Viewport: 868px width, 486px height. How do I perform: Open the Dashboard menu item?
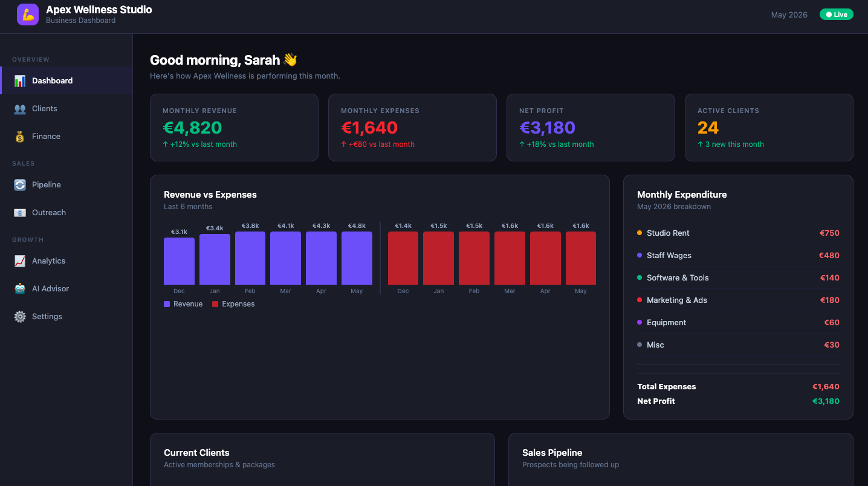point(66,80)
